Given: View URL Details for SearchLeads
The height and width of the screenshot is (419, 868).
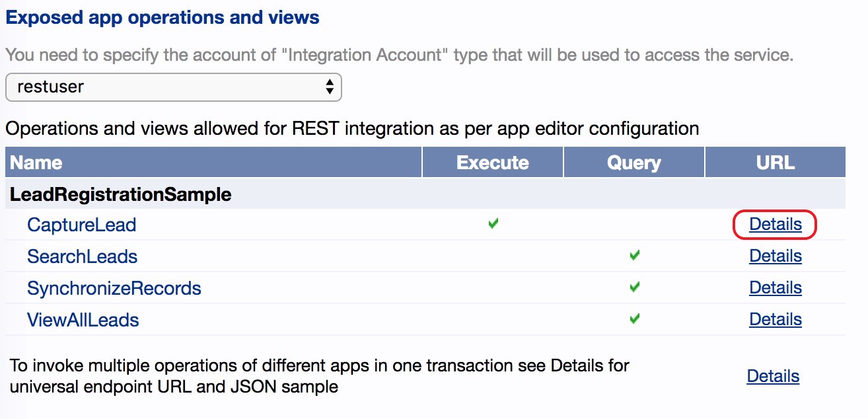Looking at the screenshot, I should [x=775, y=256].
